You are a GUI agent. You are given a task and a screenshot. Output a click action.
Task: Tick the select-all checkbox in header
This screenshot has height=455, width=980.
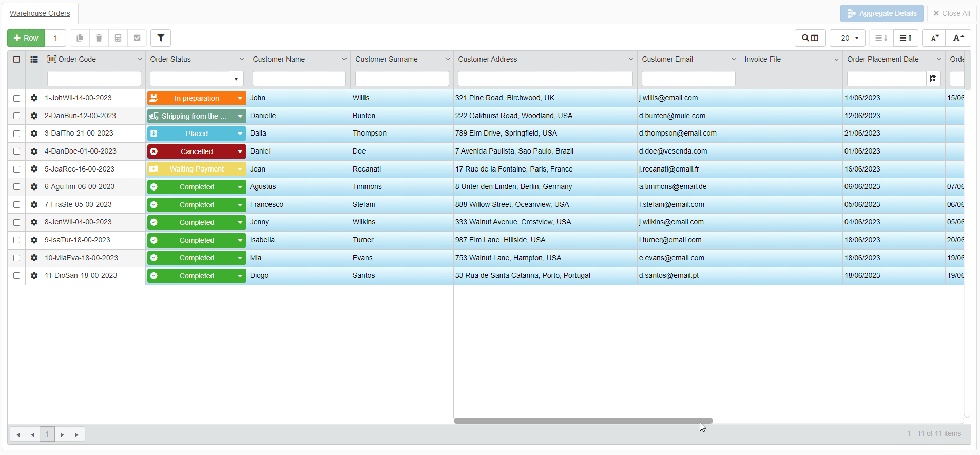[16, 60]
